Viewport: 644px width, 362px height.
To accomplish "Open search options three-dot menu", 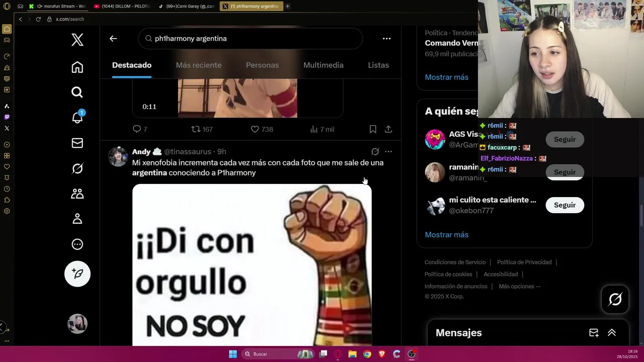I will (386, 38).
